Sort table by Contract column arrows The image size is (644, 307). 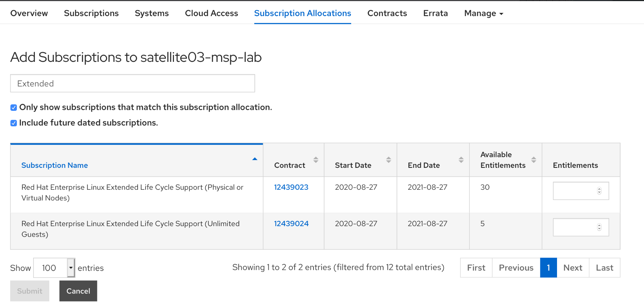[x=316, y=160]
